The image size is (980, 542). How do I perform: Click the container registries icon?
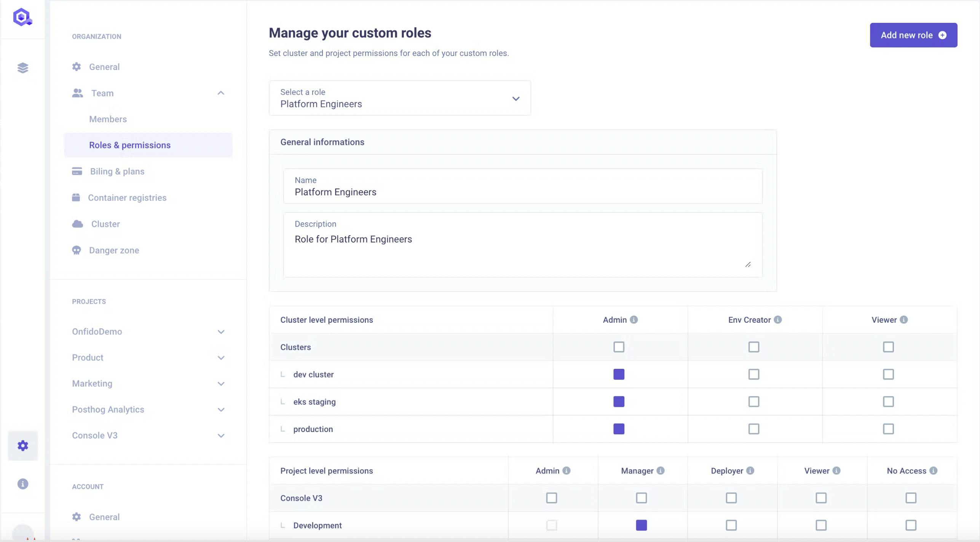pos(77,197)
